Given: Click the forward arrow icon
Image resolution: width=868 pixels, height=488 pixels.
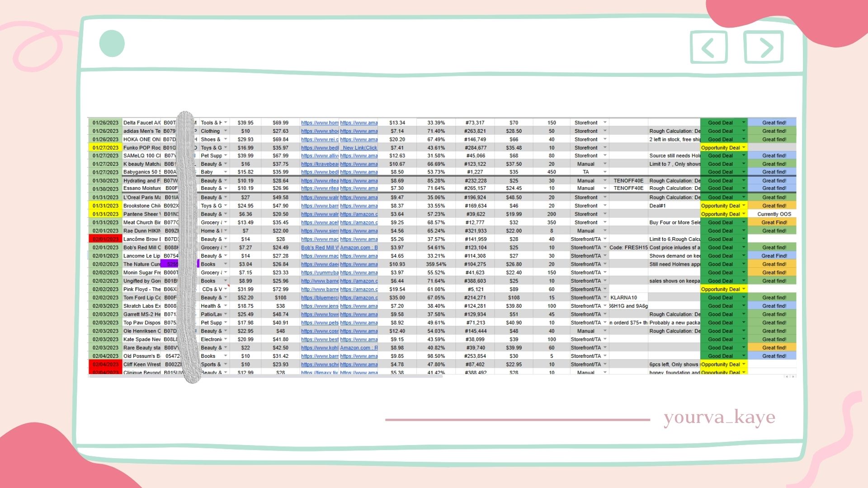Looking at the screenshot, I should pos(764,47).
